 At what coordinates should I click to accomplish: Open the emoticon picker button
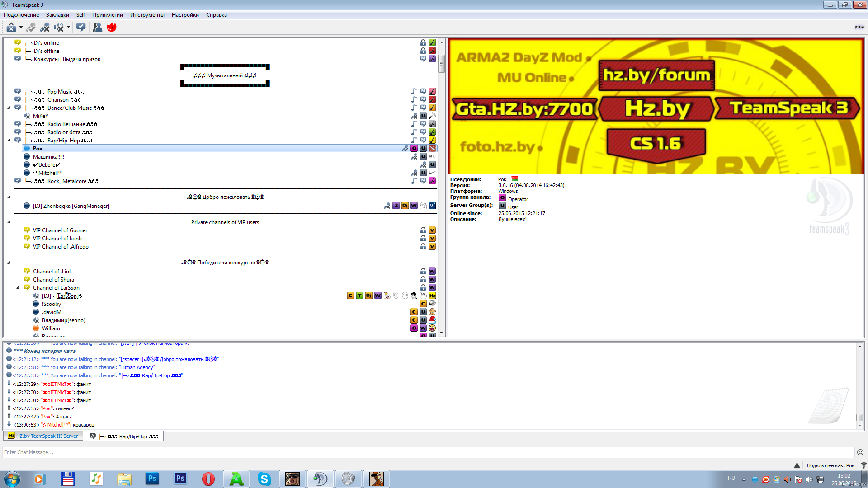tap(860, 452)
